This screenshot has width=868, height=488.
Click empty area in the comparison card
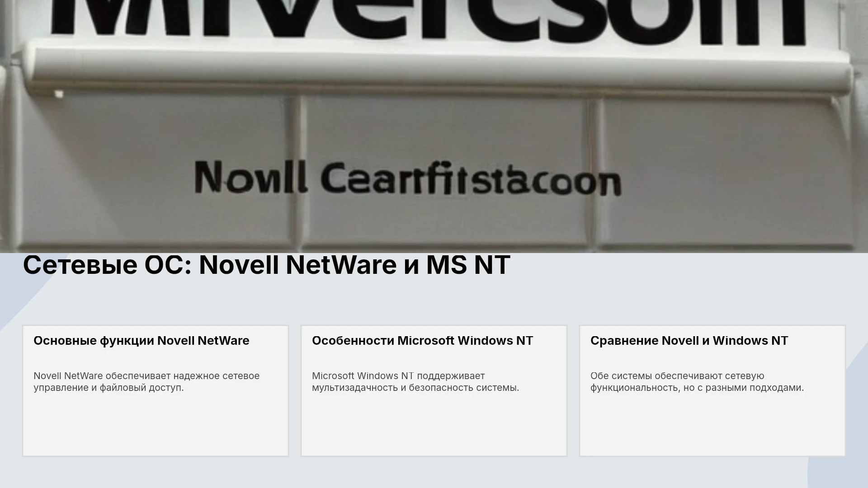[712, 427]
